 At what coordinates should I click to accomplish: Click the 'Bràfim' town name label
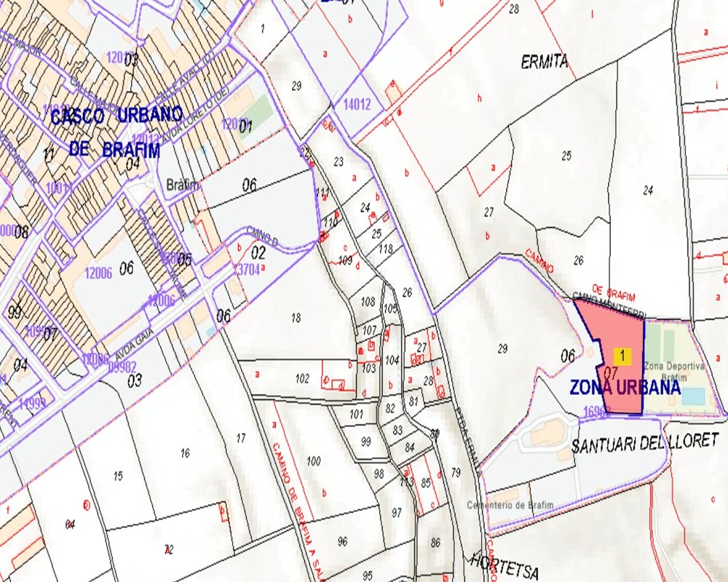(183, 185)
